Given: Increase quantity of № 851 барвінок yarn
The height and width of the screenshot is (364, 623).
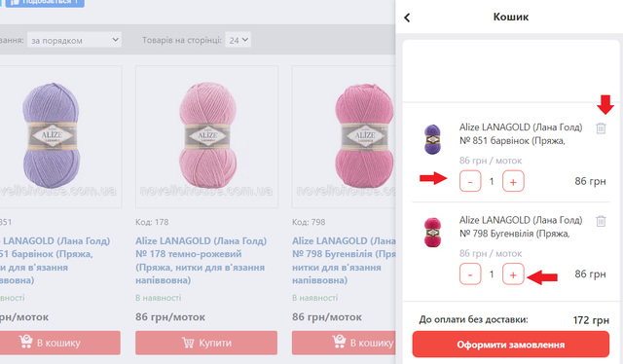Looking at the screenshot, I should pos(513,181).
